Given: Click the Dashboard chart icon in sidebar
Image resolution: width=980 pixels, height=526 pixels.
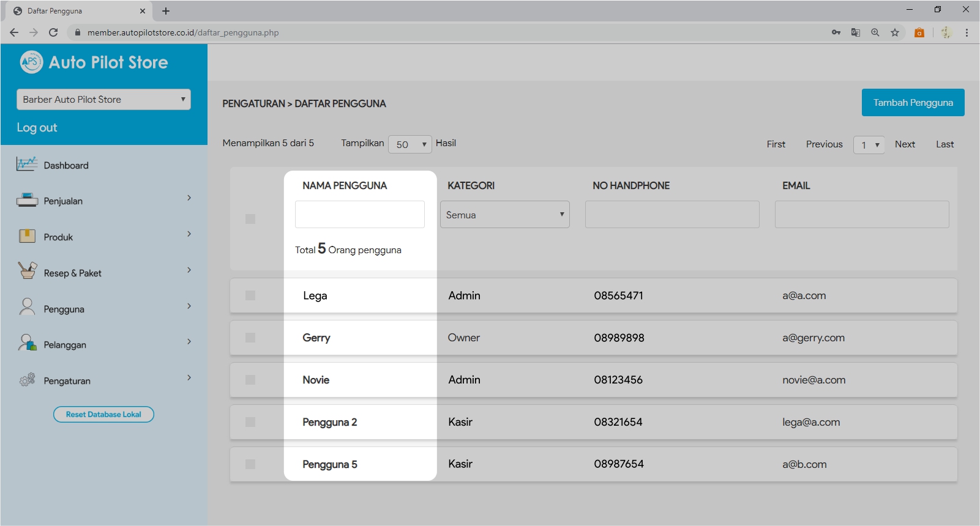Looking at the screenshot, I should (x=27, y=165).
